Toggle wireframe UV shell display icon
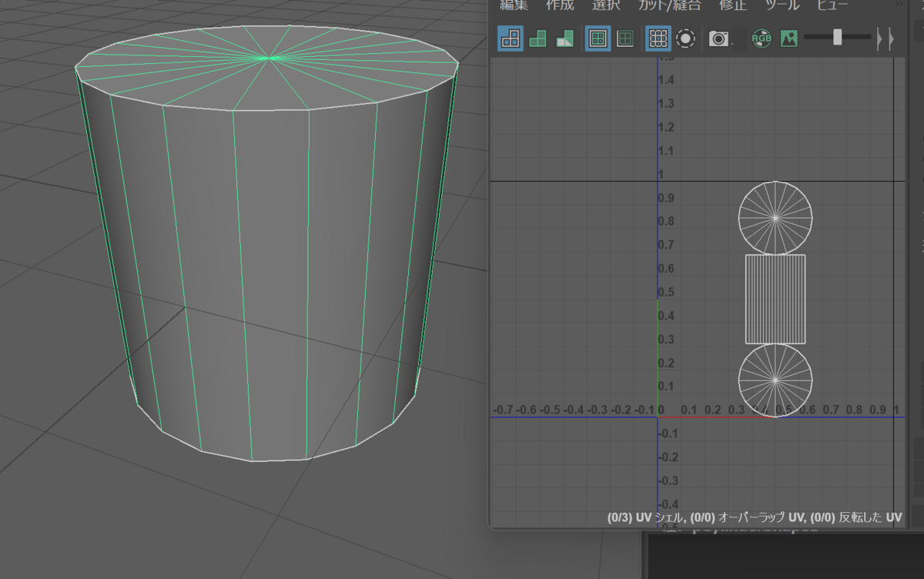The width and height of the screenshot is (924, 579). [511, 38]
